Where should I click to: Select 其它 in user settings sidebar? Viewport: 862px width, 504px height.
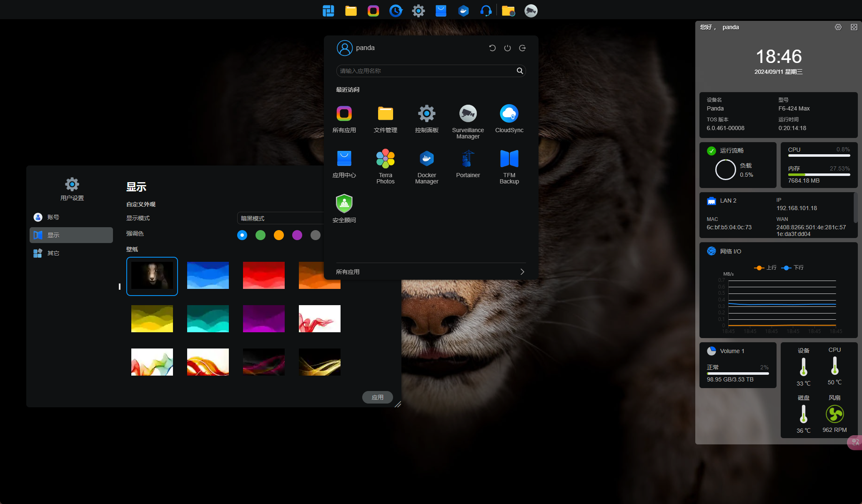pos(71,253)
